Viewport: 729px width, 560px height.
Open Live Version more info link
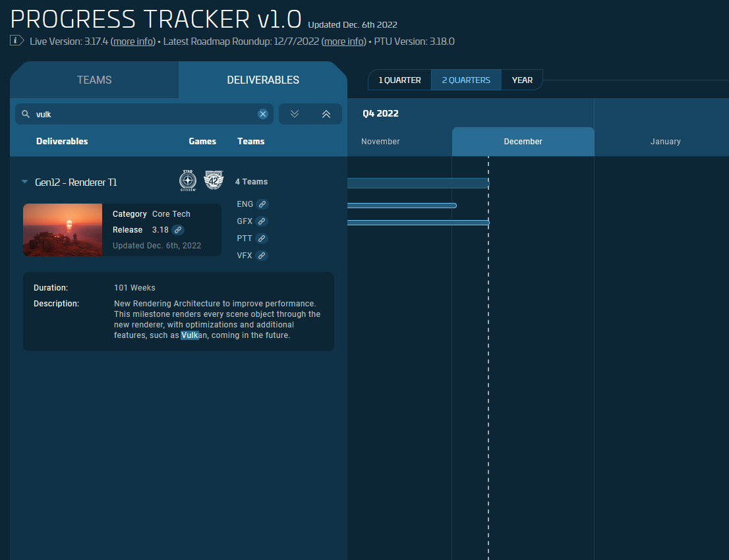point(133,42)
